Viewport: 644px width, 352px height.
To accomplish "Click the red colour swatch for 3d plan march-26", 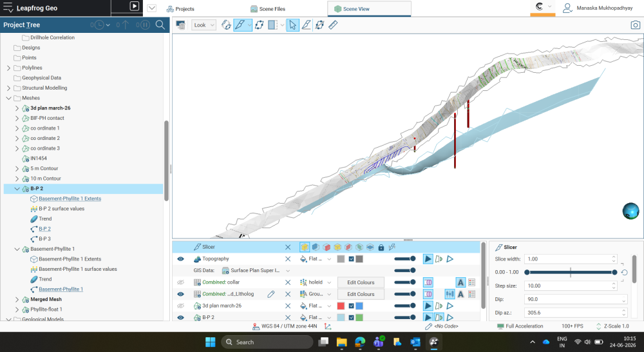I will tap(341, 306).
